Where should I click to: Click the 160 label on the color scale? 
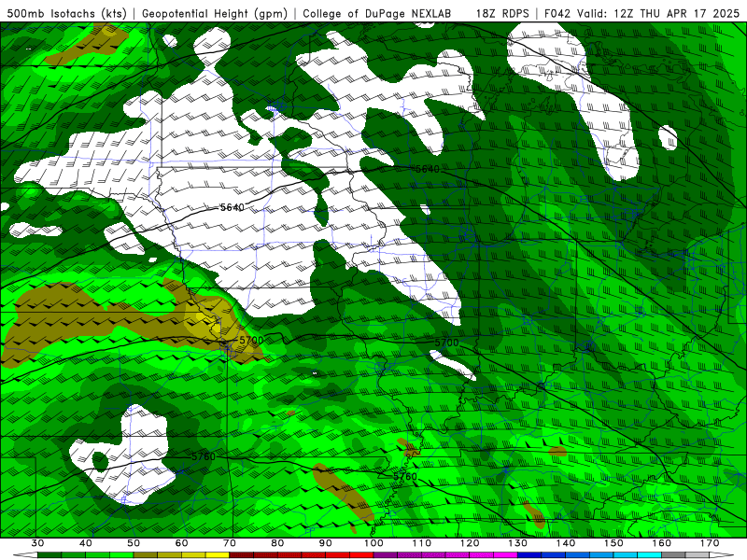662,543
